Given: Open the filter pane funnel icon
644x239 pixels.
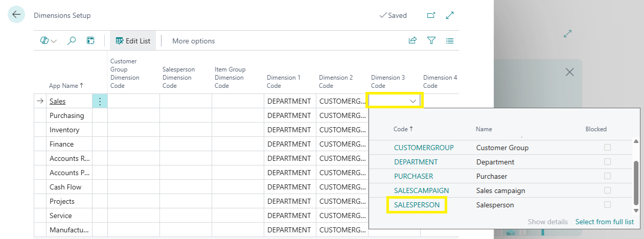Looking at the screenshot, I should coord(431,41).
